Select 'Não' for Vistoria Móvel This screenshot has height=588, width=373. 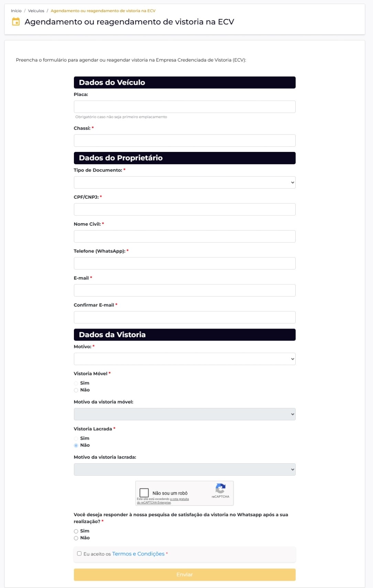tap(76, 390)
